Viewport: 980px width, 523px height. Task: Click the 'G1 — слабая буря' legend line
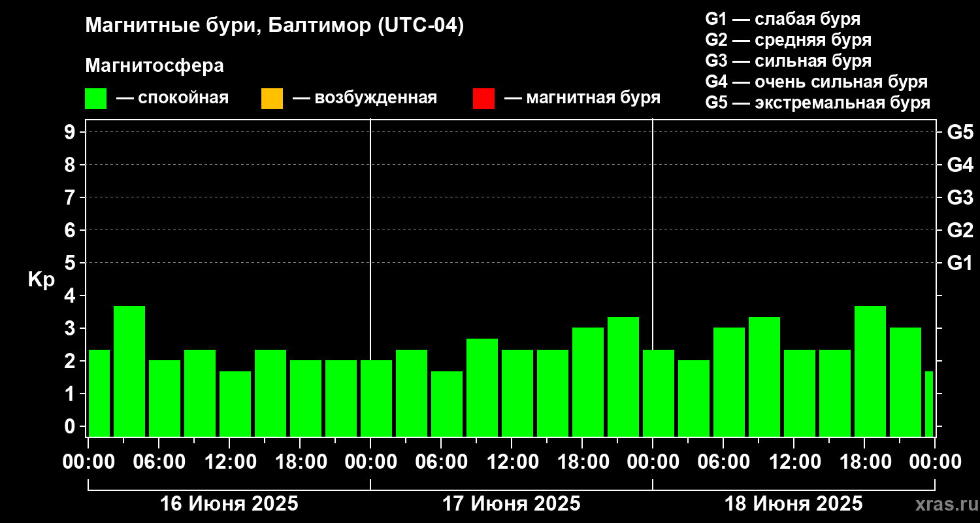coord(783,19)
